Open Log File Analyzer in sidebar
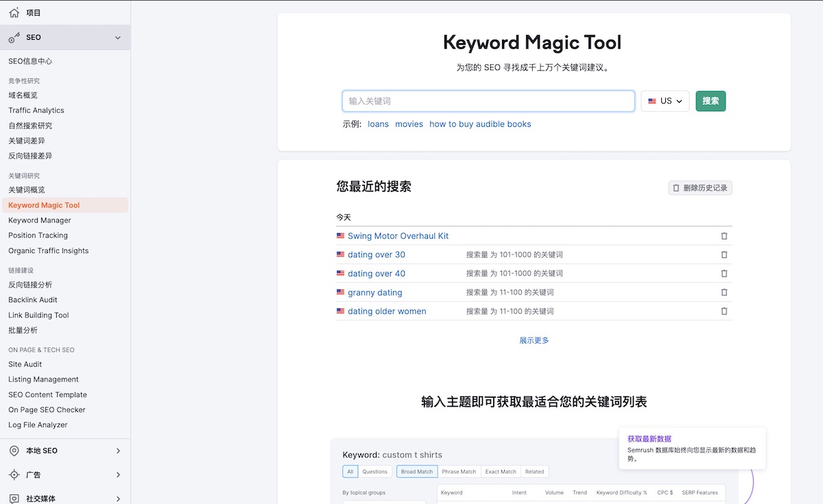The image size is (823, 504). click(x=38, y=424)
